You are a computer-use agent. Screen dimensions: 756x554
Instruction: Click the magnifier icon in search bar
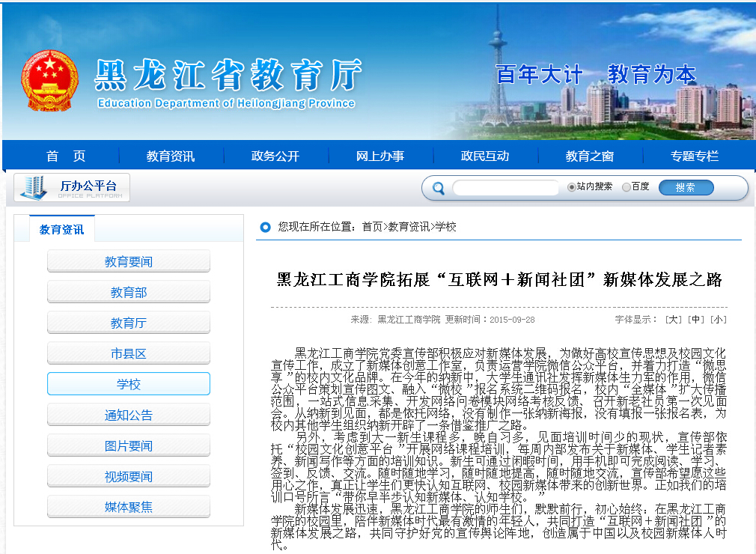(436, 188)
